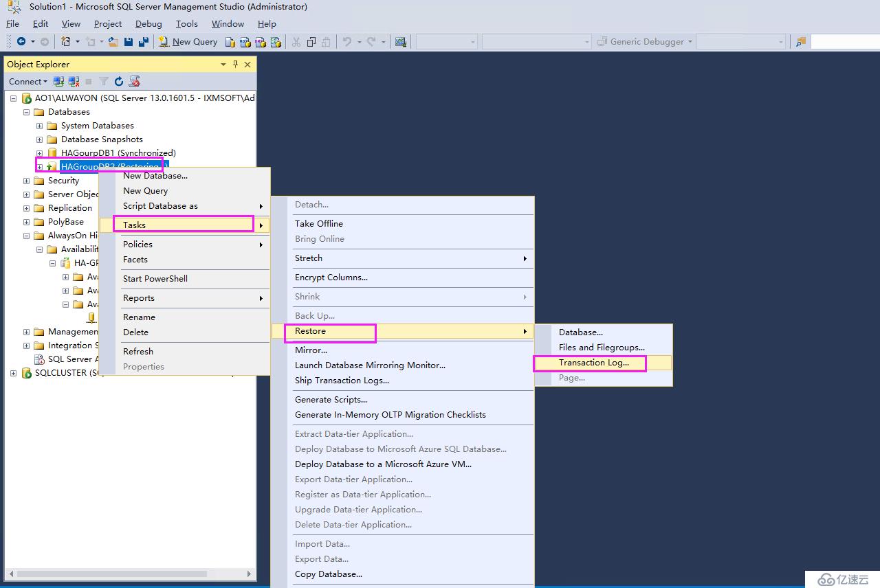Screen dimensions: 880x588
Task: Click the Analysis Services DMX Query icon
Action: [261, 42]
